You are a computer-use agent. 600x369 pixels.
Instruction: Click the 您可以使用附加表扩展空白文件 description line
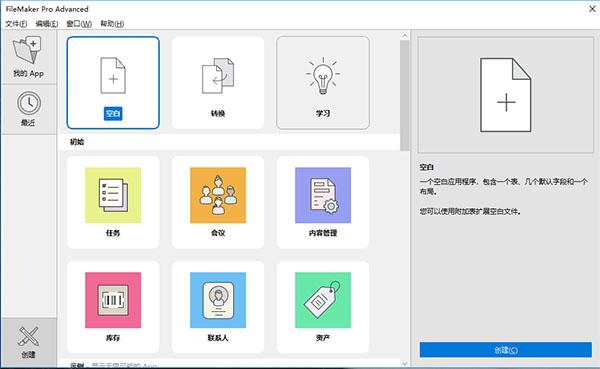(x=470, y=211)
